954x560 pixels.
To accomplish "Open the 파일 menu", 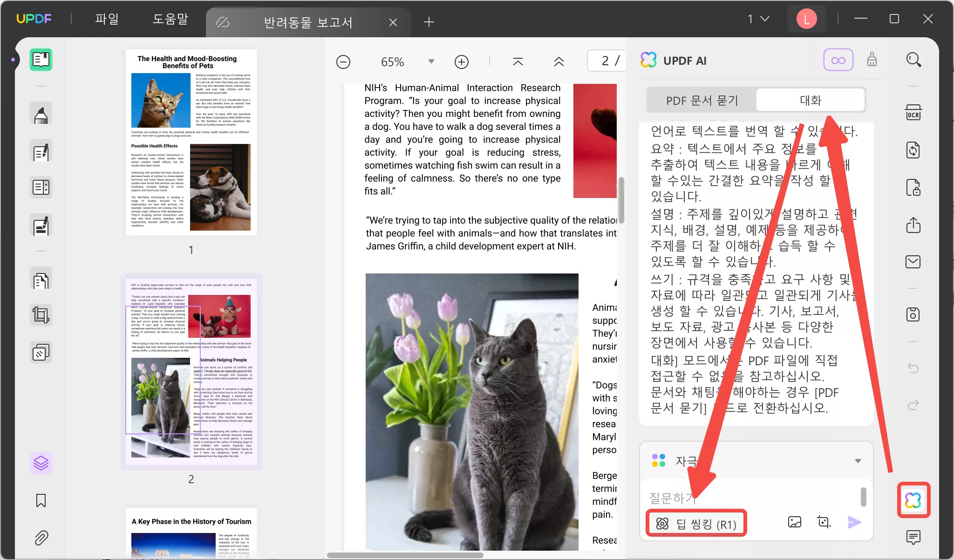I will 107,19.
